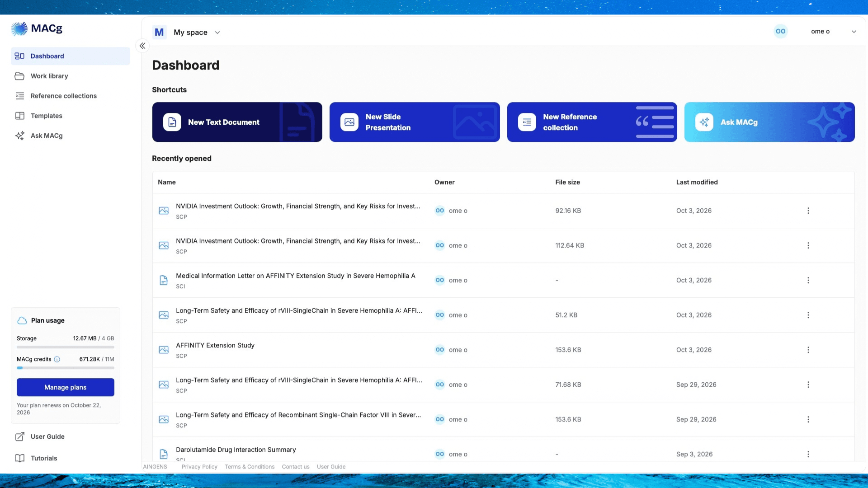The image size is (868, 488).
Task: Click the Manage plans button
Action: (66, 387)
